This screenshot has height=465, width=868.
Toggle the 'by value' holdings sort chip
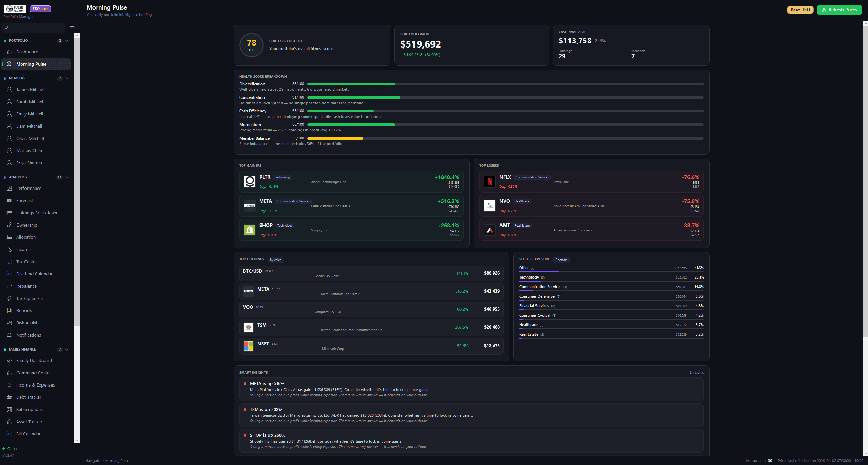(x=275, y=260)
